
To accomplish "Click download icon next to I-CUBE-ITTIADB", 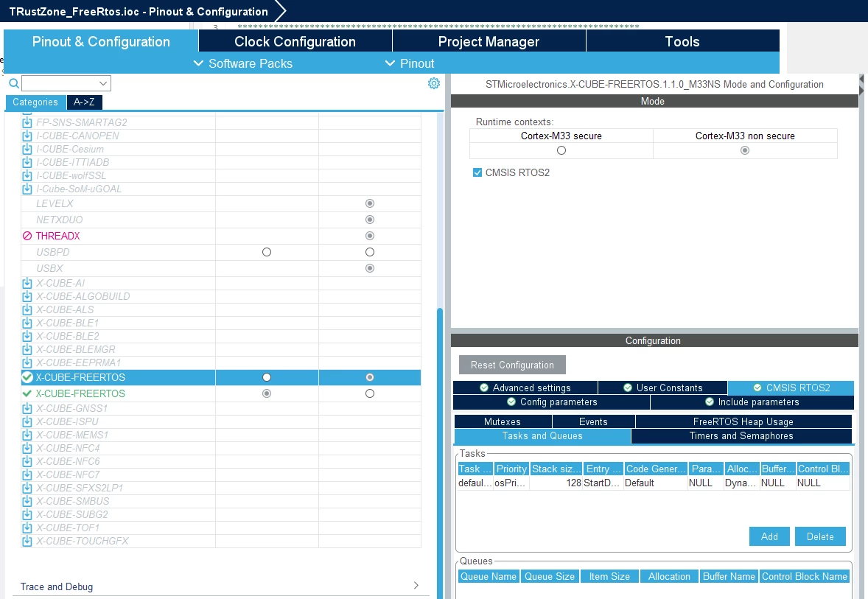I will click(27, 162).
